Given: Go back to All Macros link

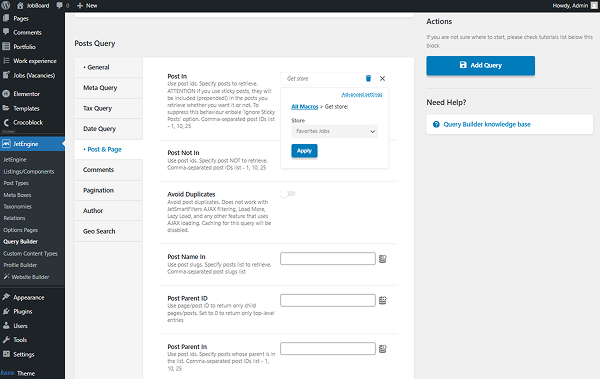Looking at the screenshot, I should point(305,107).
